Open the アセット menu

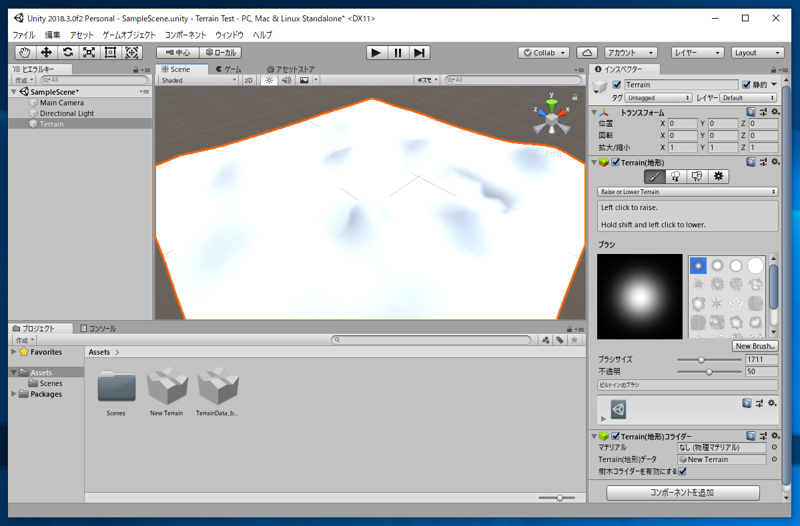pyautogui.click(x=81, y=35)
